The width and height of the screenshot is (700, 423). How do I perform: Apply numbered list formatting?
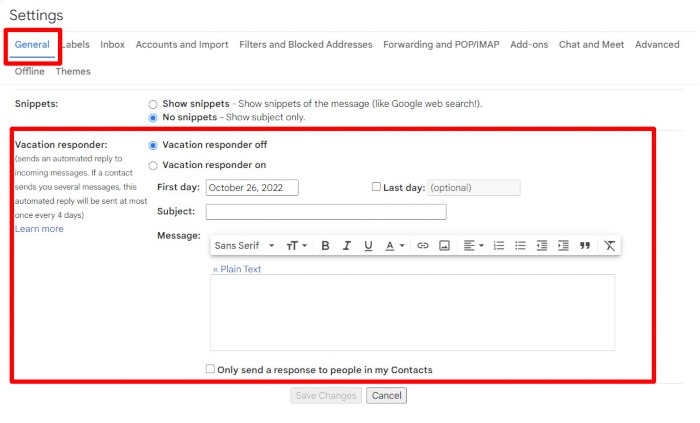point(499,245)
